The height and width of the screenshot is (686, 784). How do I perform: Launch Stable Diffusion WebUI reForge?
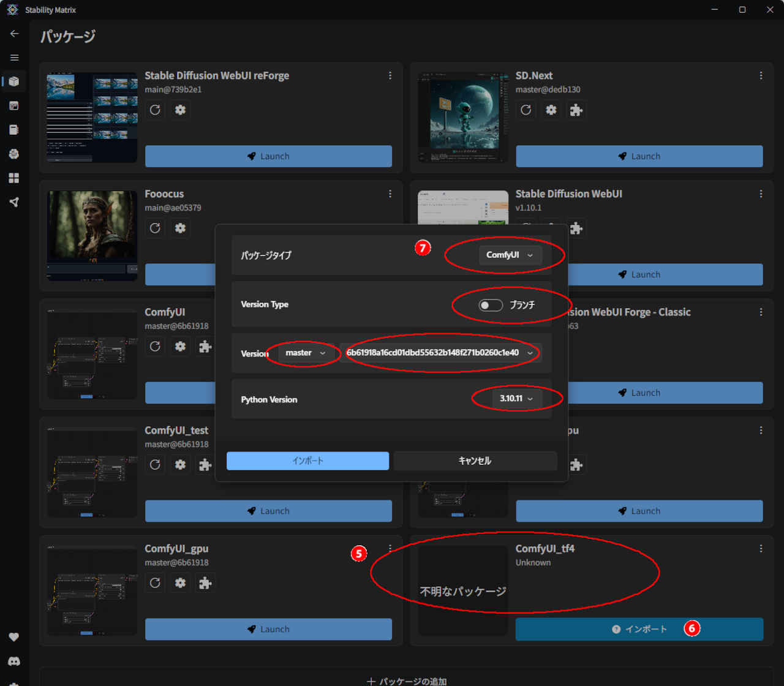(x=268, y=156)
